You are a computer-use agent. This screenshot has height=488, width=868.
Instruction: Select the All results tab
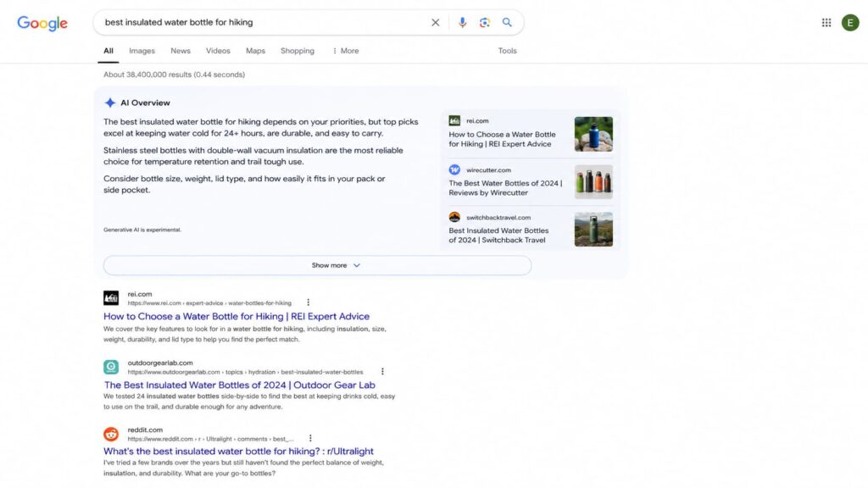pyautogui.click(x=108, y=51)
